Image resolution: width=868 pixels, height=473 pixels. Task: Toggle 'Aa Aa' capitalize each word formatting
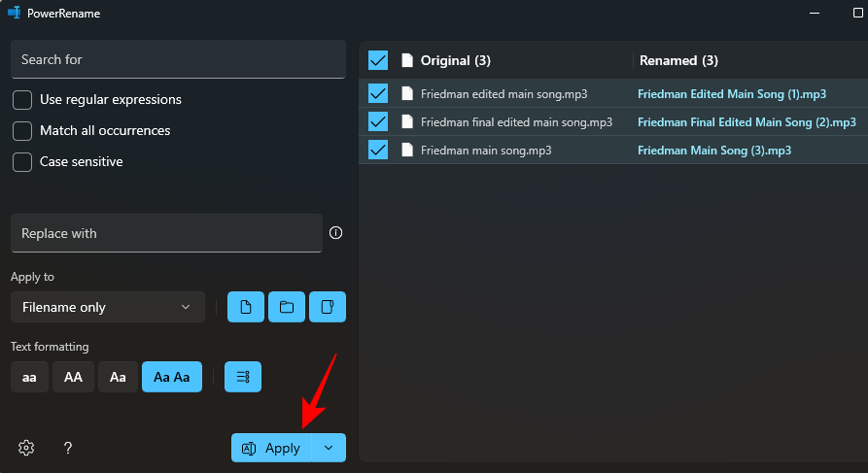coord(172,377)
